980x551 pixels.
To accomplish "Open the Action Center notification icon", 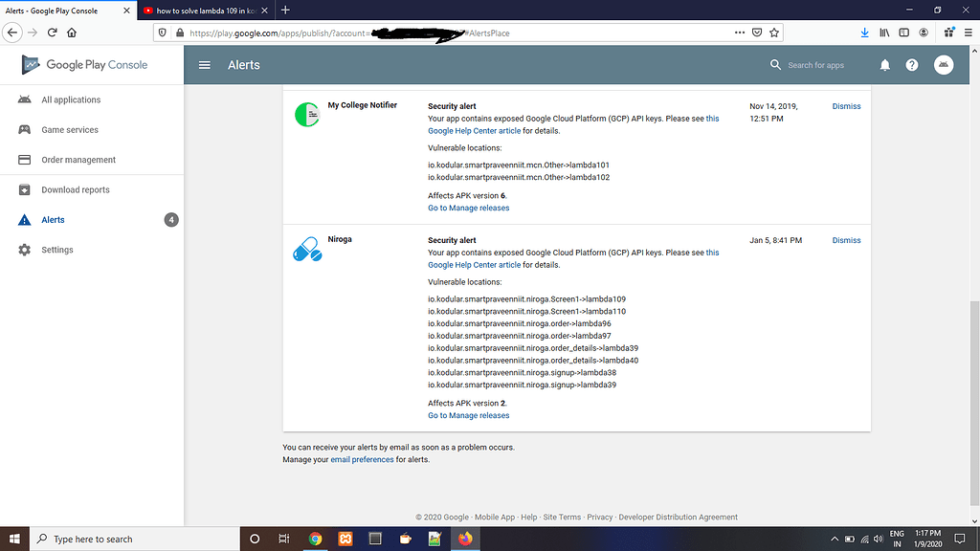I will pos(960,539).
